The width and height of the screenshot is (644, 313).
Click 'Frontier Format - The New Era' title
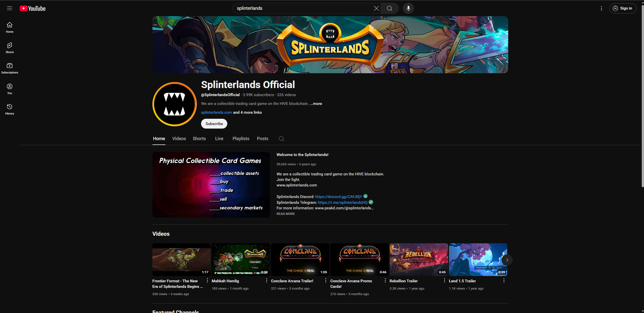coord(177,284)
